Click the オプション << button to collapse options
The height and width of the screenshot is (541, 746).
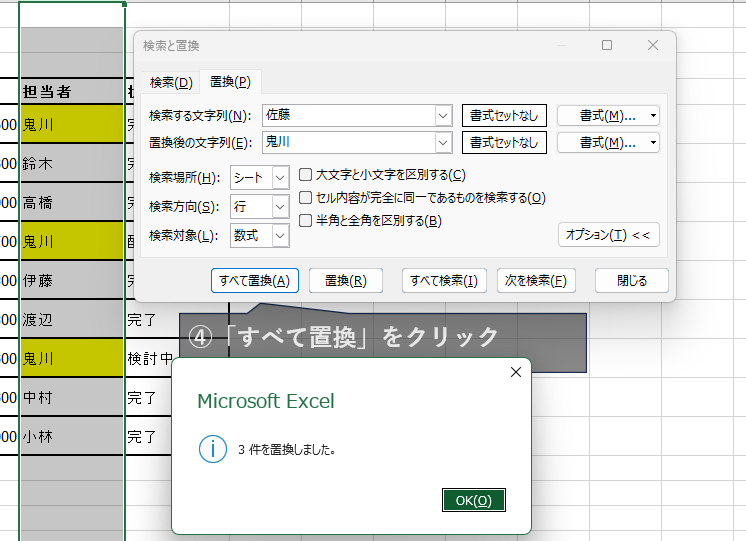pos(608,234)
